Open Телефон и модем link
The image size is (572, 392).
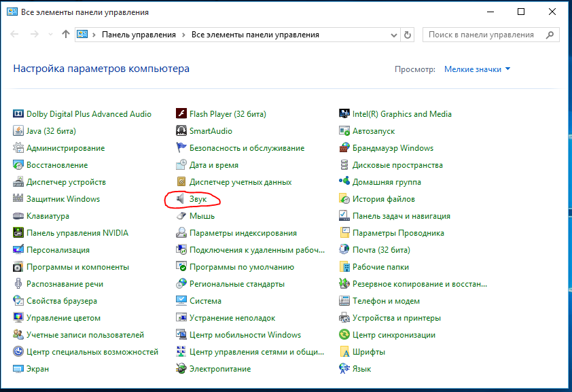click(x=386, y=301)
